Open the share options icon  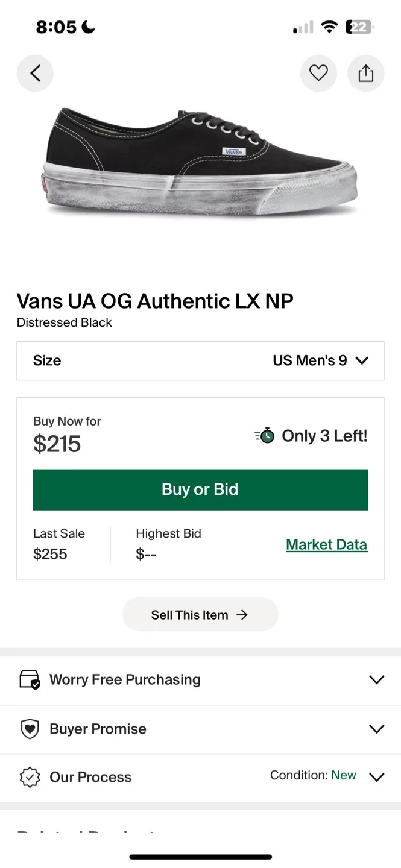pyautogui.click(x=366, y=73)
